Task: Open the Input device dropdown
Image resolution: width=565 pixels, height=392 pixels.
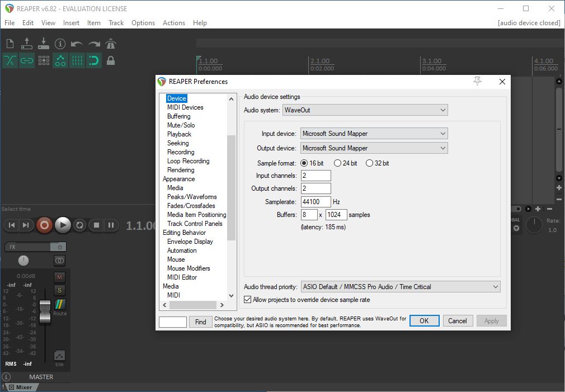Action: click(374, 134)
